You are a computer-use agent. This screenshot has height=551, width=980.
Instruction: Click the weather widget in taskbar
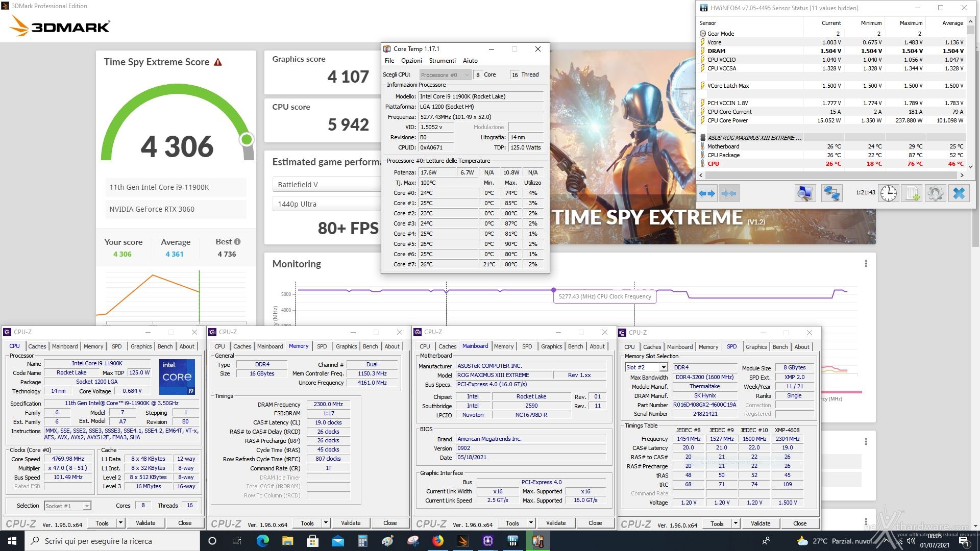click(834, 541)
